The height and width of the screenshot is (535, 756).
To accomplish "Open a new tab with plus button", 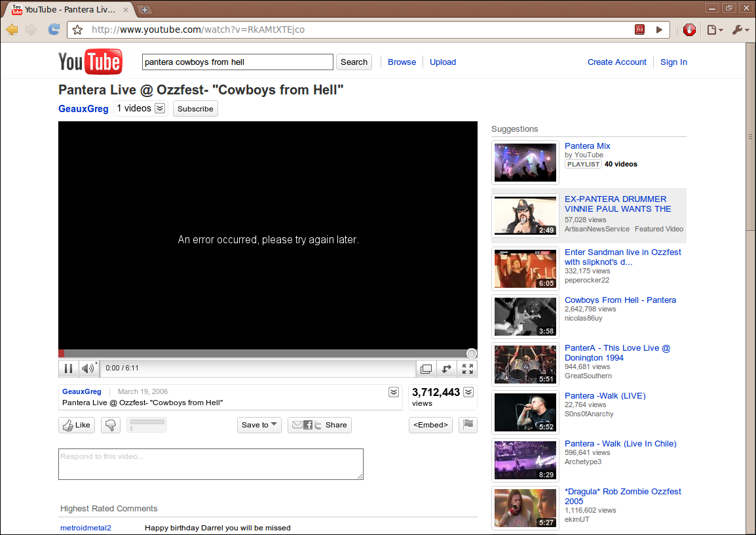I will click(144, 10).
